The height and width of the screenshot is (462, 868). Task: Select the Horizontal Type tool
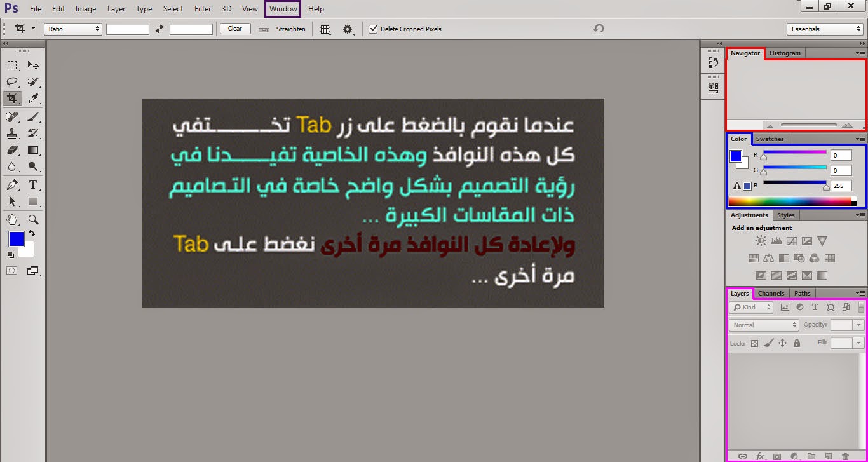33,185
